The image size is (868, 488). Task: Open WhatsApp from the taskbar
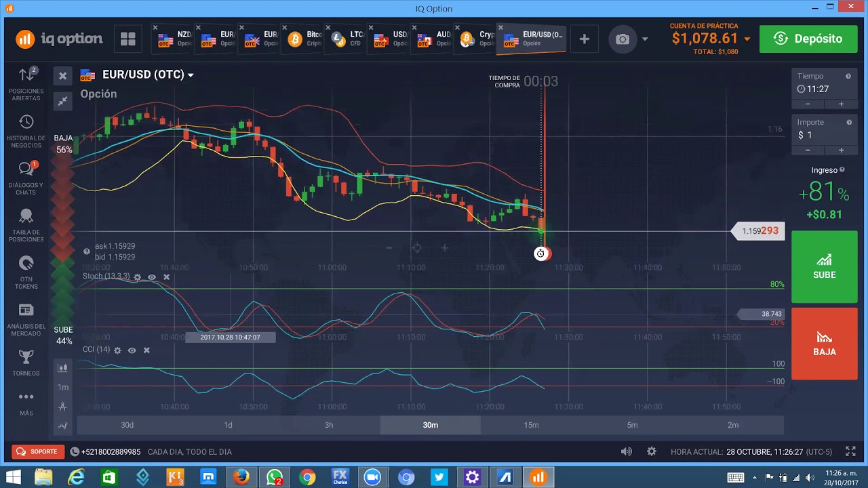coord(274,477)
